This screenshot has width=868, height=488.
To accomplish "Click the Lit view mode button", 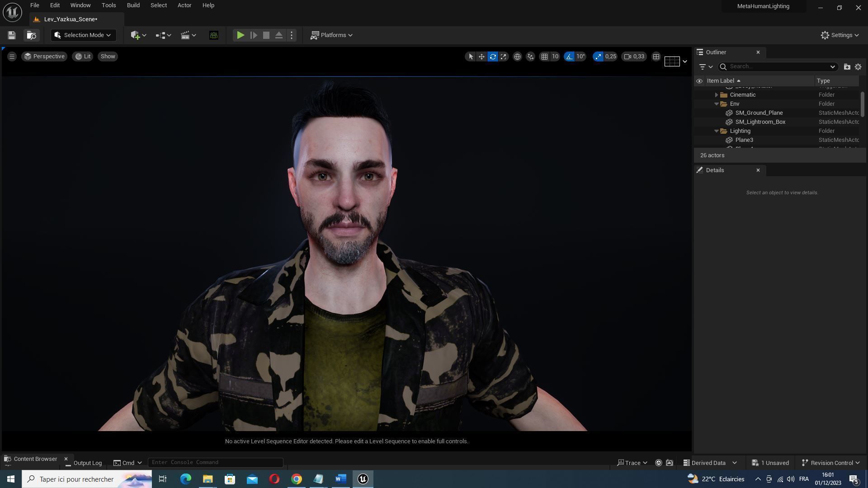I will click(83, 56).
